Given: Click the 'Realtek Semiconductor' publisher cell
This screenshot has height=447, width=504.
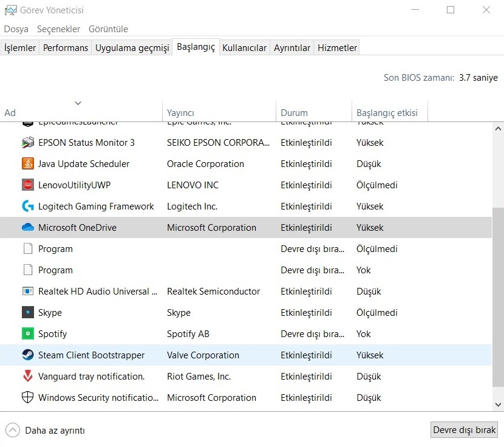Looking at the screenshot, I should pos(213,292).
